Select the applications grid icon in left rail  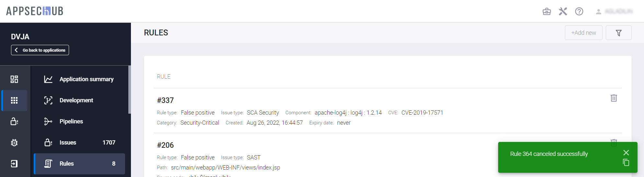click(14, 100)
